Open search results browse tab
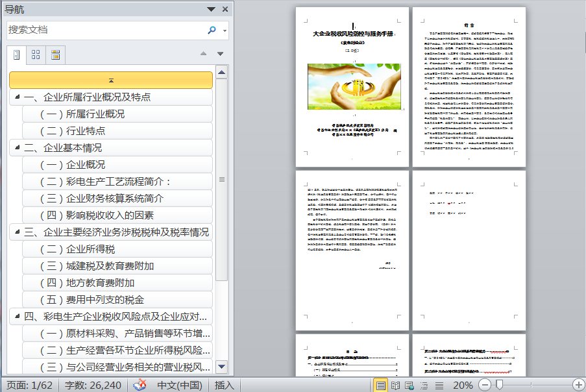 56,55
